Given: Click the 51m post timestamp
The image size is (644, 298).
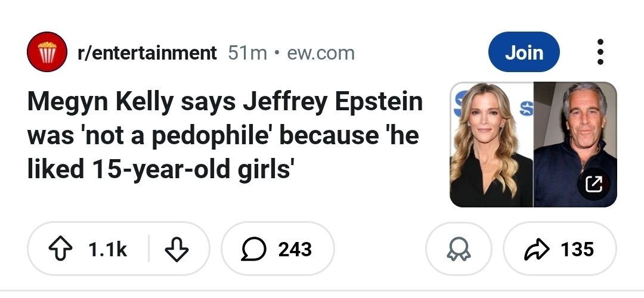Looking at the screenshot, I should point(247,53).
